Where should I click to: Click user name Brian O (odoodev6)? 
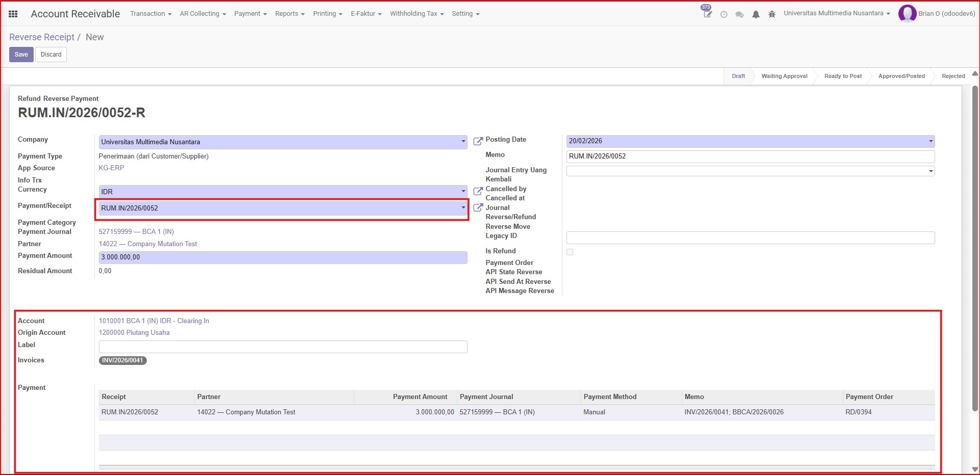coord(947,14)
